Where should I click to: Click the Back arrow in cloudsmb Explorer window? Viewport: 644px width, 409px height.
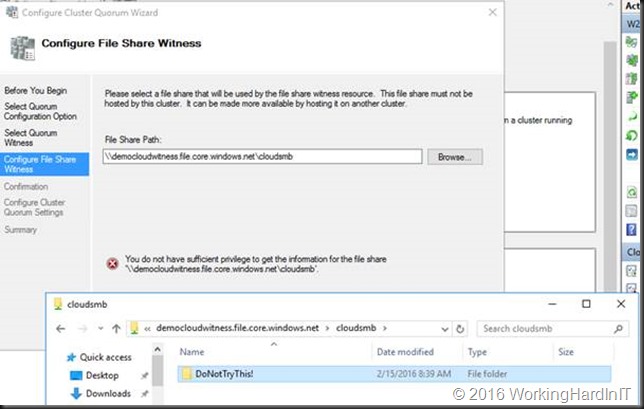tap(61, 329)
